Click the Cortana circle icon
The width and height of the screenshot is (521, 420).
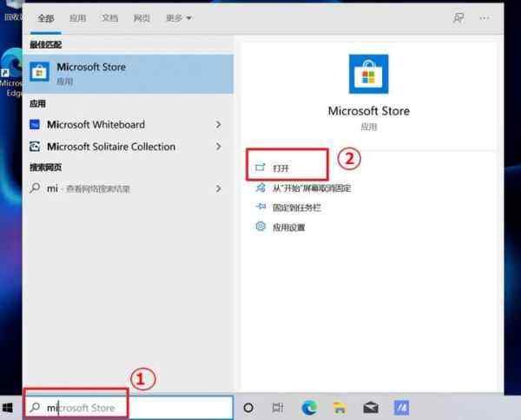point(248,408)
